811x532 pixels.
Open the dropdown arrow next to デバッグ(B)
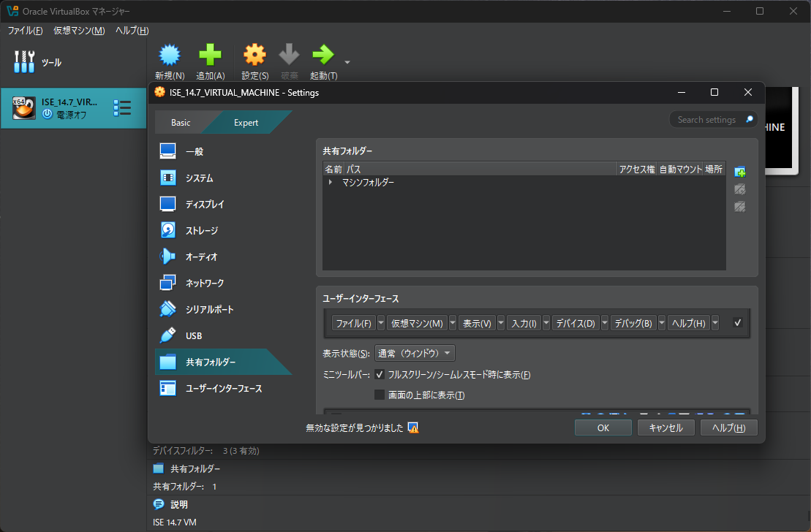click(x=662, y=323)
